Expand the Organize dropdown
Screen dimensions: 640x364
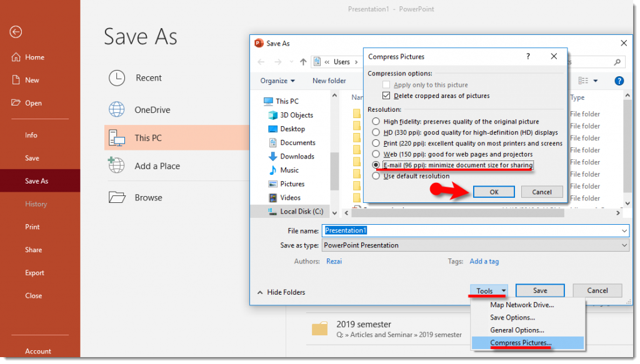click(x=277, y=80)
